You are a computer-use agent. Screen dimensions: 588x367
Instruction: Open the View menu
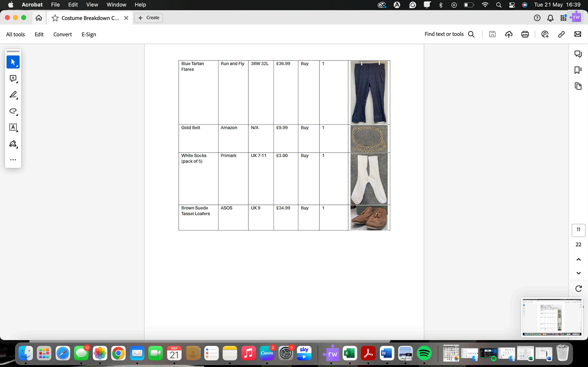[x=92, y=5]
